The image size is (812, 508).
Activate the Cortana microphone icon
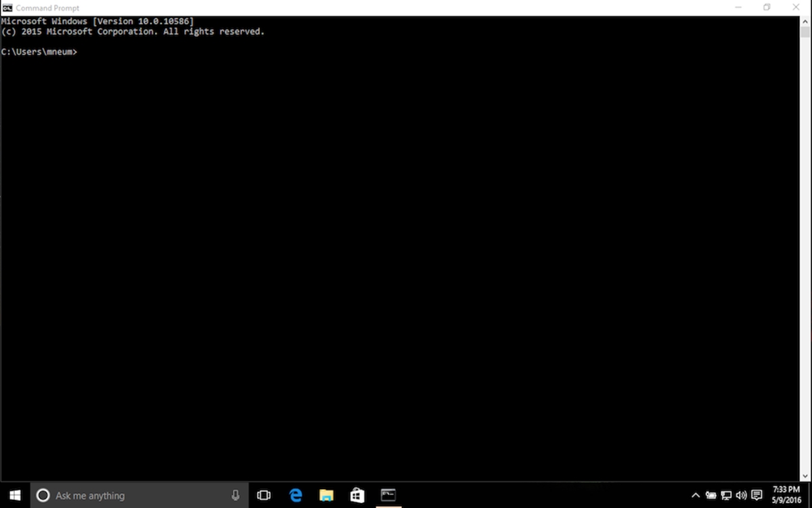pyautogui.click(x=235, y=495)
